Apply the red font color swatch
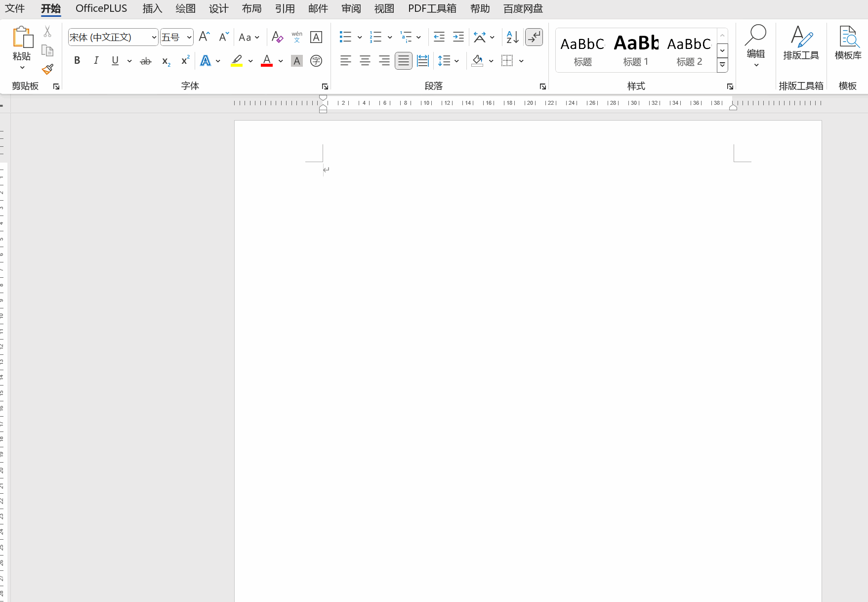Image resolution: width=868 pixels, height=602 pixels. (267, 61)
